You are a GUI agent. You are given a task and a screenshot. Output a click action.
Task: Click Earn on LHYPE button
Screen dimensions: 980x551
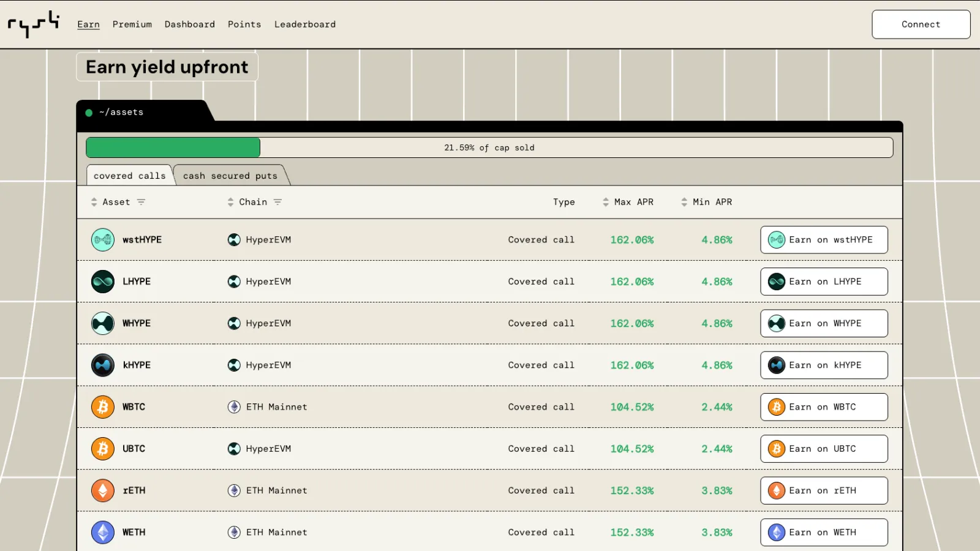(x=824, y=282)
